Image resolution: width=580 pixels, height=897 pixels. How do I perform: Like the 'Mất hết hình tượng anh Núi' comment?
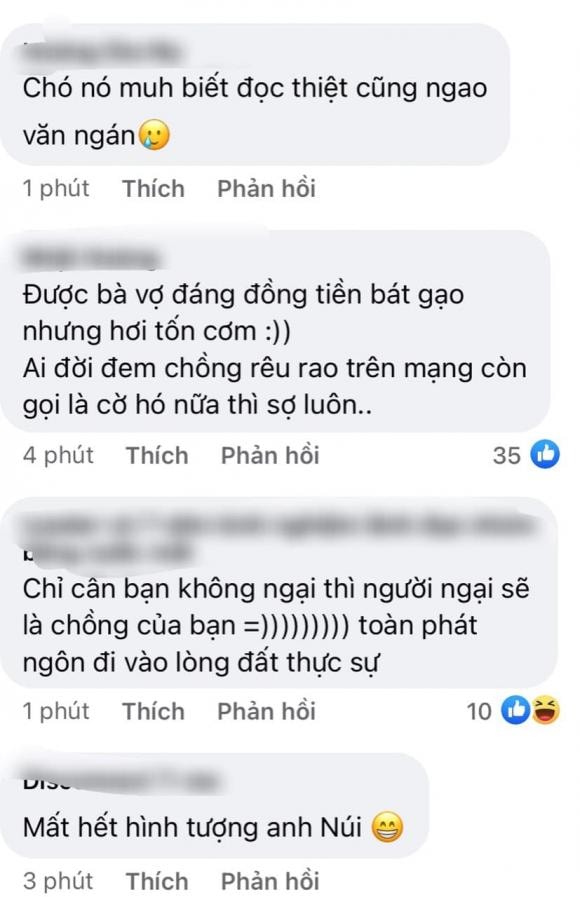(x=157, y=881)
